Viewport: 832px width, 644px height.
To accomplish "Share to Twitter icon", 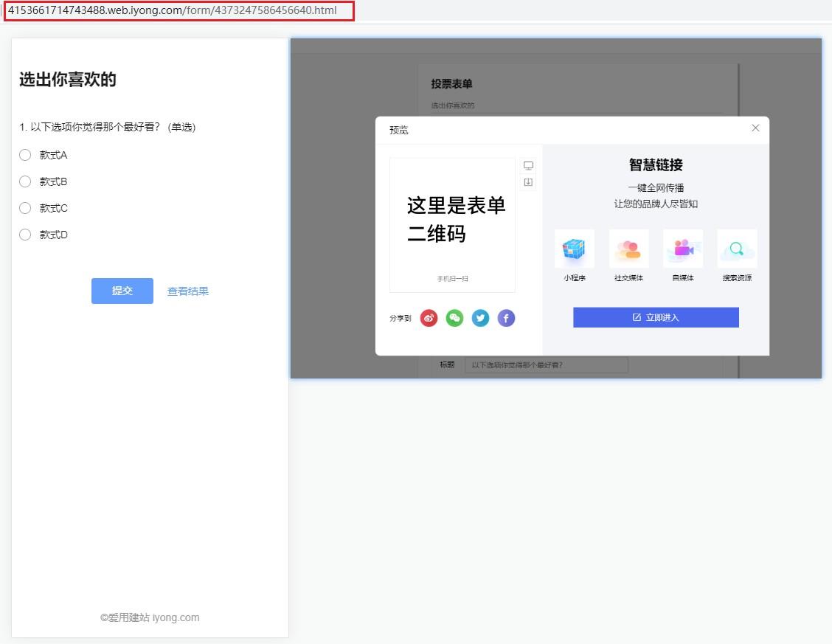I will [x=480, y=318].
